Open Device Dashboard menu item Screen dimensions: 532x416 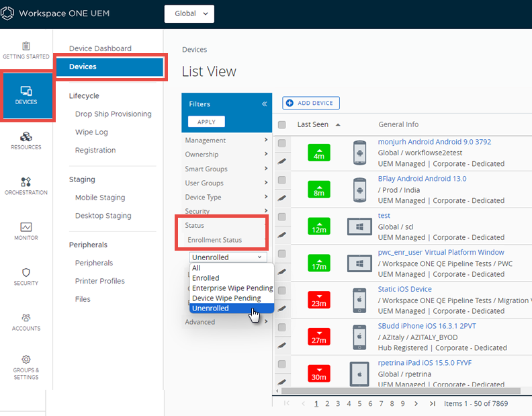pos(100,48)
